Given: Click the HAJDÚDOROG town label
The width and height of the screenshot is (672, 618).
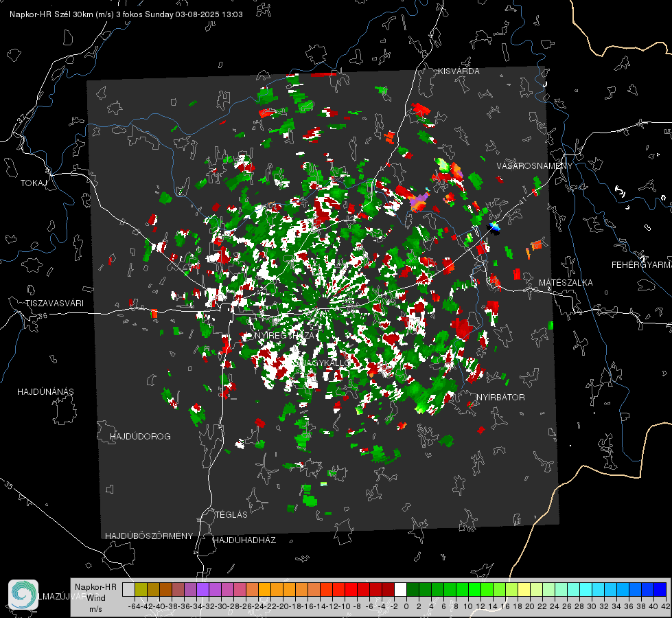Looking at the screenshot, I should [x=140, y=437].
